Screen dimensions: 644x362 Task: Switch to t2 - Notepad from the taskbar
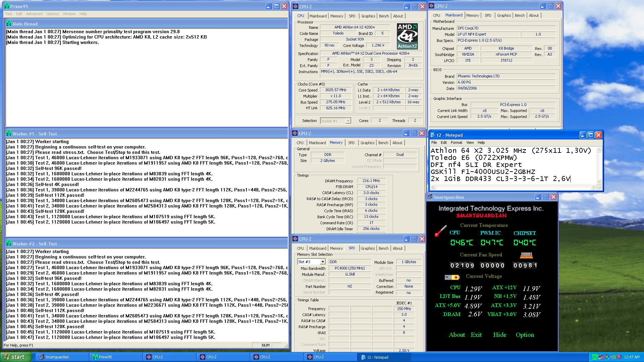(384, 357)
